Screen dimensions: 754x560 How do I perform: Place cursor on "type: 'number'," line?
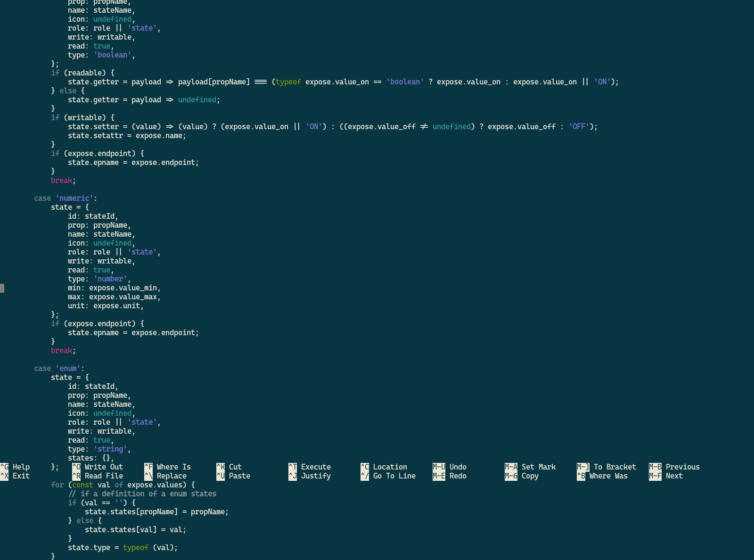coord(99,279)
